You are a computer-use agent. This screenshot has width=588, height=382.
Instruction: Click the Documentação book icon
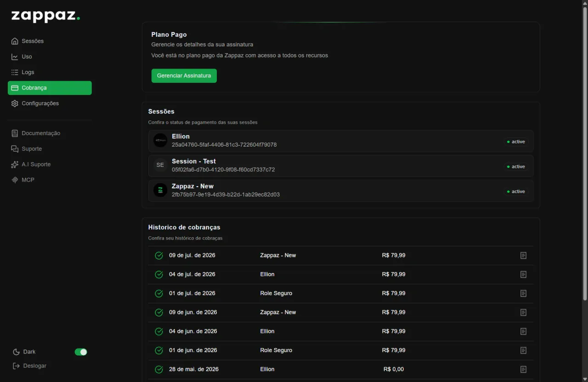click(x=15, y=133)
